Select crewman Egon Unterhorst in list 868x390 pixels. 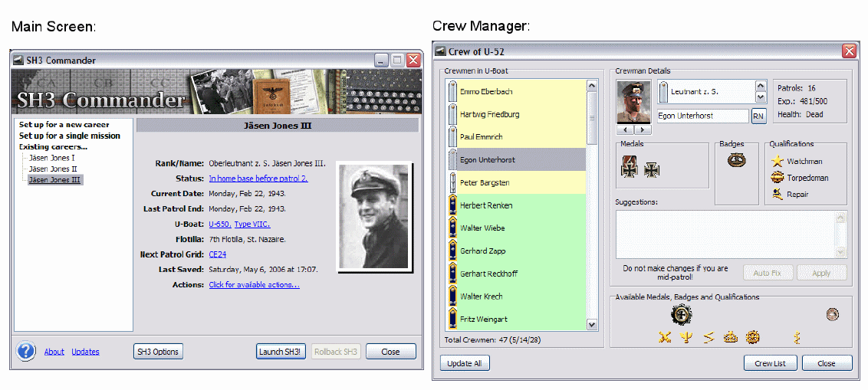(516, 159)
